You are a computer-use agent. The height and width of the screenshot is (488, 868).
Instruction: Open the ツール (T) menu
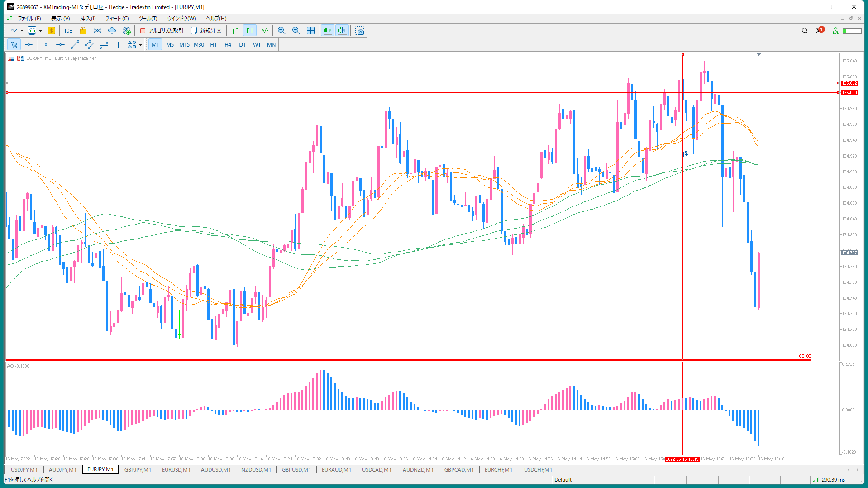[x=148, y=19]
